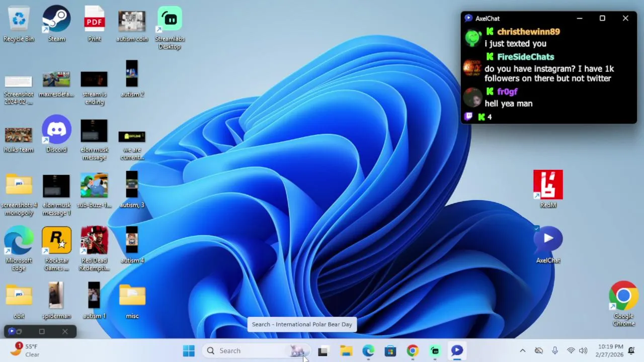Image resolution: width=644 pixels, height=362 pixels.
Task: Select the obit folder icon
Action: (x=19, y=302)
